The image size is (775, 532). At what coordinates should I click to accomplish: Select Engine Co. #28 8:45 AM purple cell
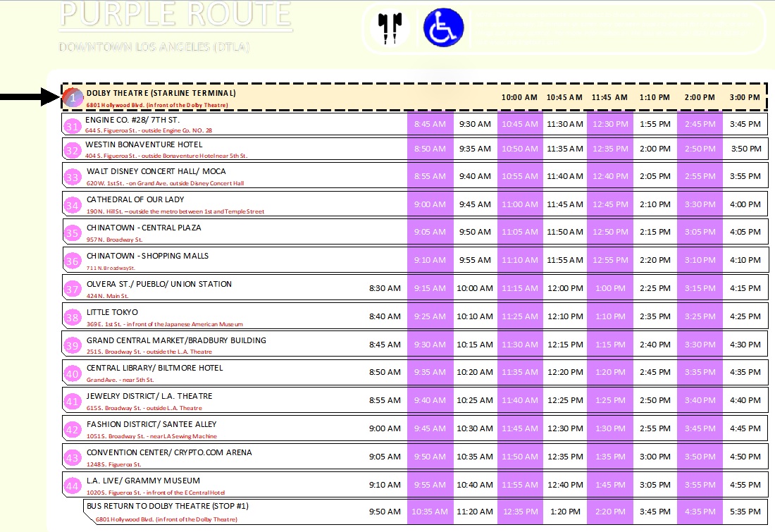[430, 124]
